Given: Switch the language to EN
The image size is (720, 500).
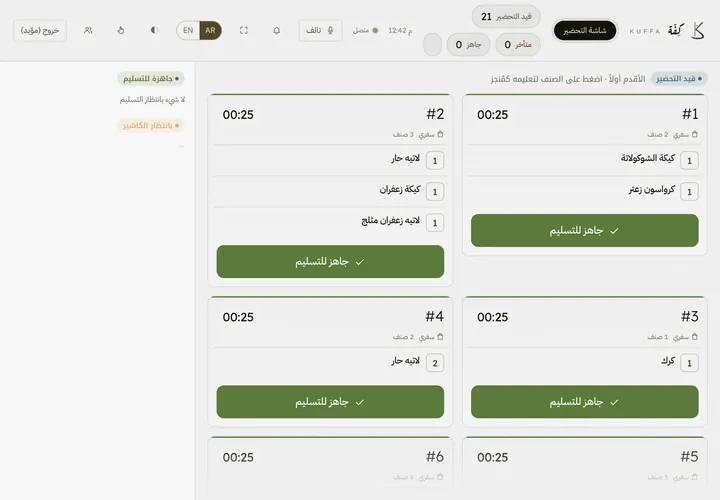Looking at the screenshot, I should [188, 30].
